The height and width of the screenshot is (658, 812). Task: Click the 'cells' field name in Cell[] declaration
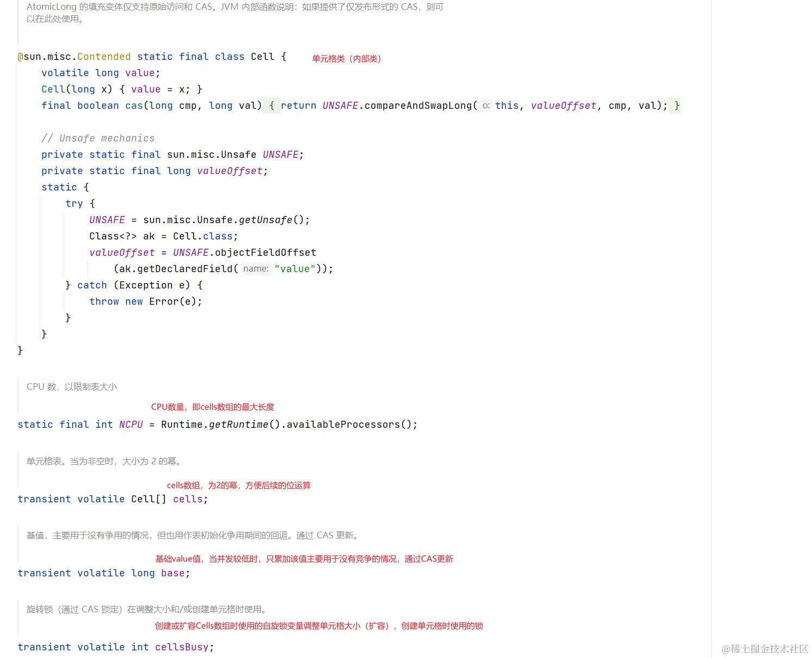coord(188,499)
